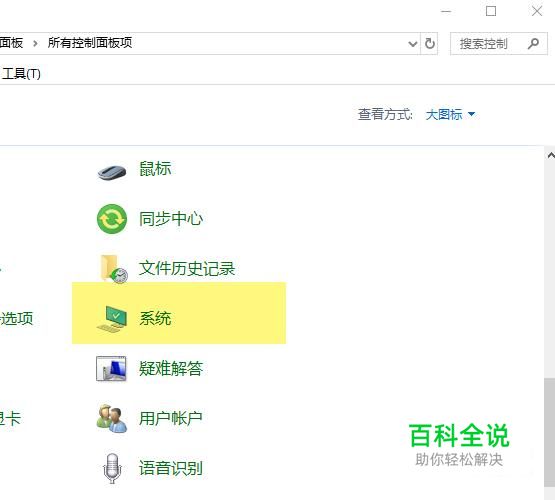Expand breadcrumb chevron before 所有控制面板项
Viewport: 555px width, 500px height.
pos(35,43)
